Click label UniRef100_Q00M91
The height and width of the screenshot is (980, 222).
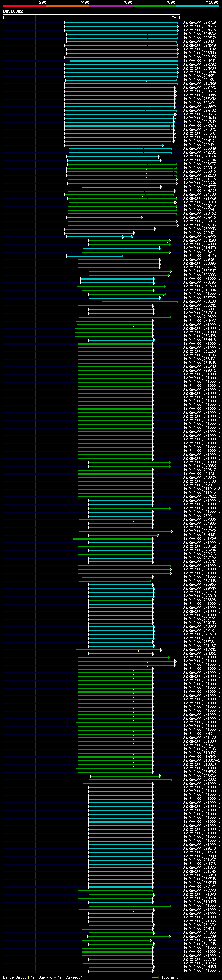(199, 145)
